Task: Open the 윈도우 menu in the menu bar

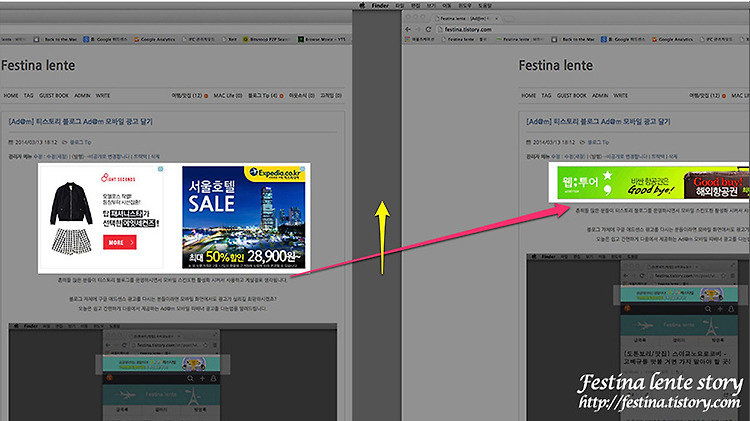Action: (x=464, y=5)
